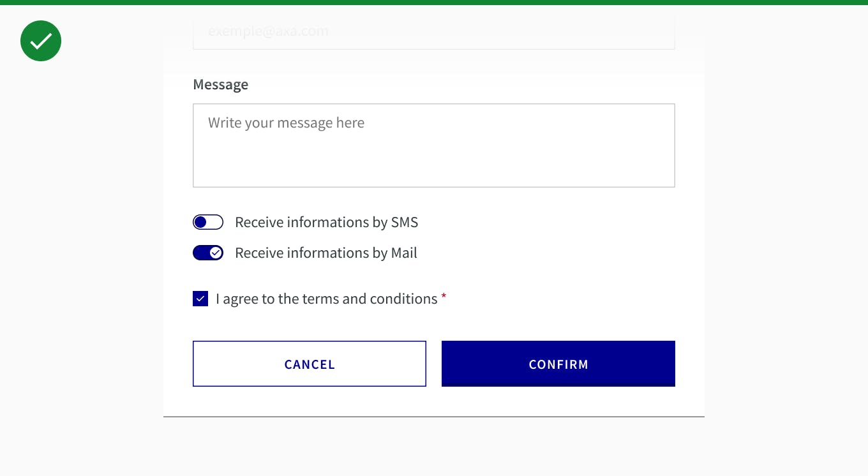Click the divider line below the form
This screenshot has width=868, height=476.
click(x=434, y=417)
